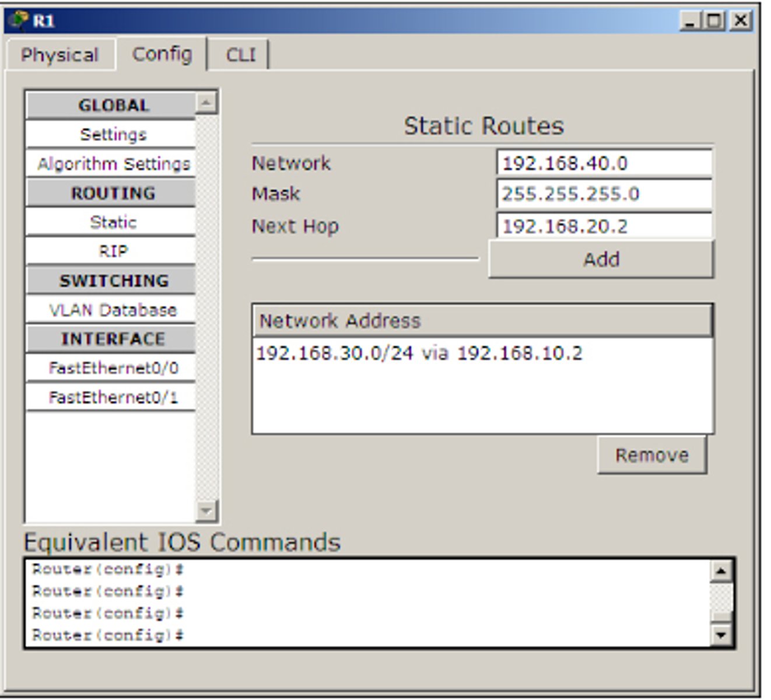Image resolution: width=771 pixels, height=700 pixels.
Task: Click the Network label
Action: pyautogui.click(x=291, y=163)
